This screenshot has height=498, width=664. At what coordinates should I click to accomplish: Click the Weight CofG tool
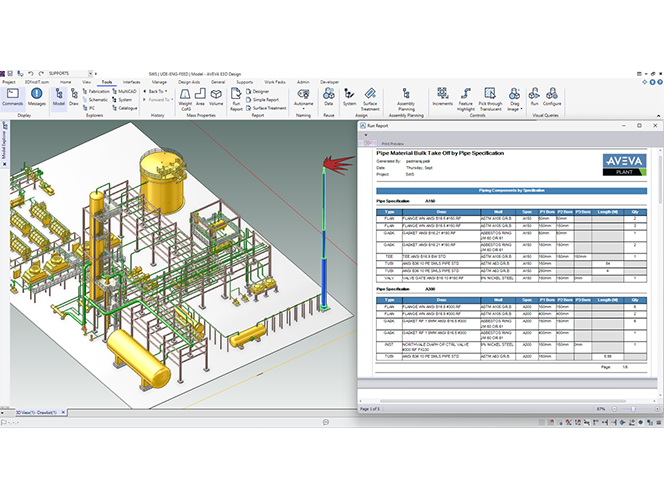click(184, 96)
